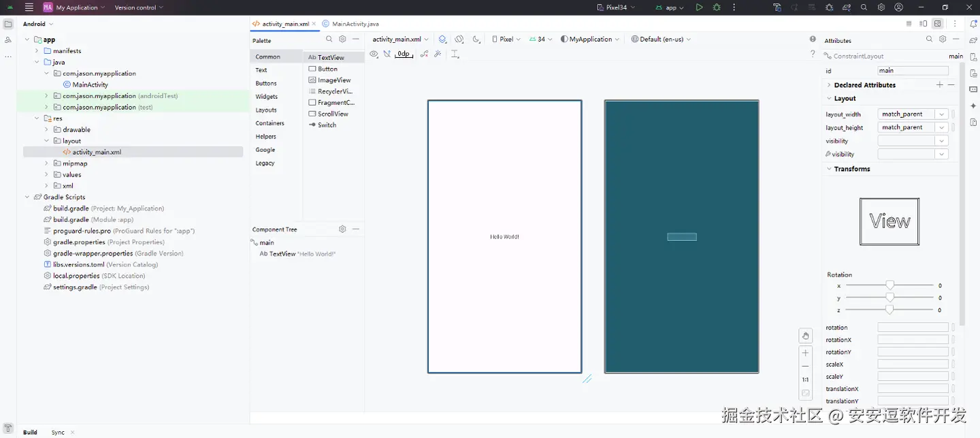Search attributes in Attributes panel
The width and height of the screenshot is (980, 438).
930,40
